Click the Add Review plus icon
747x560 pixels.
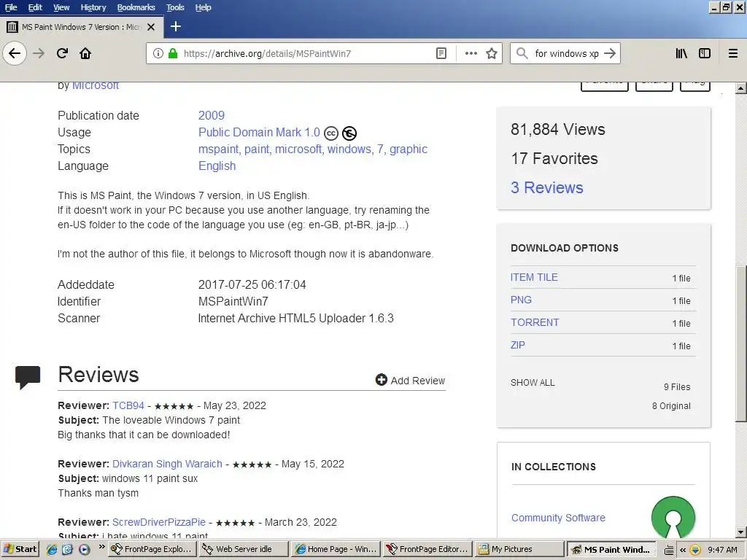(381, 379)
